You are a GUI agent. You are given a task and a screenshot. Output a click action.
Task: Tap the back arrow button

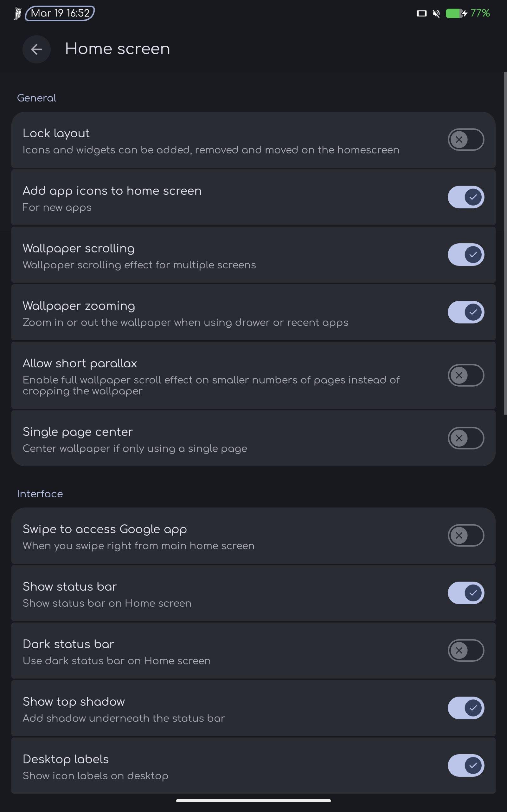pyautogui.click(x=36, y=49)
